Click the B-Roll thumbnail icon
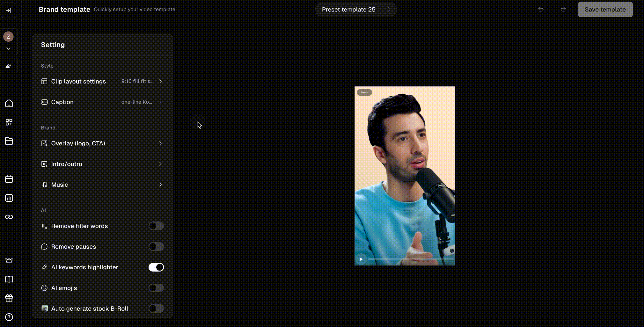 point(44,309)
